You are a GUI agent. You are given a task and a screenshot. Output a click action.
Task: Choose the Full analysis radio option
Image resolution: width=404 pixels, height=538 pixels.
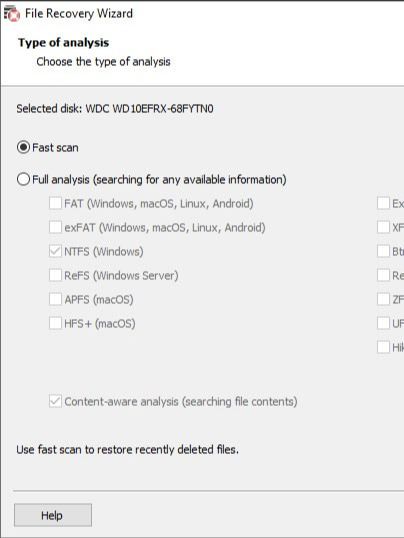pyautogui.click(x=23, y=179)
